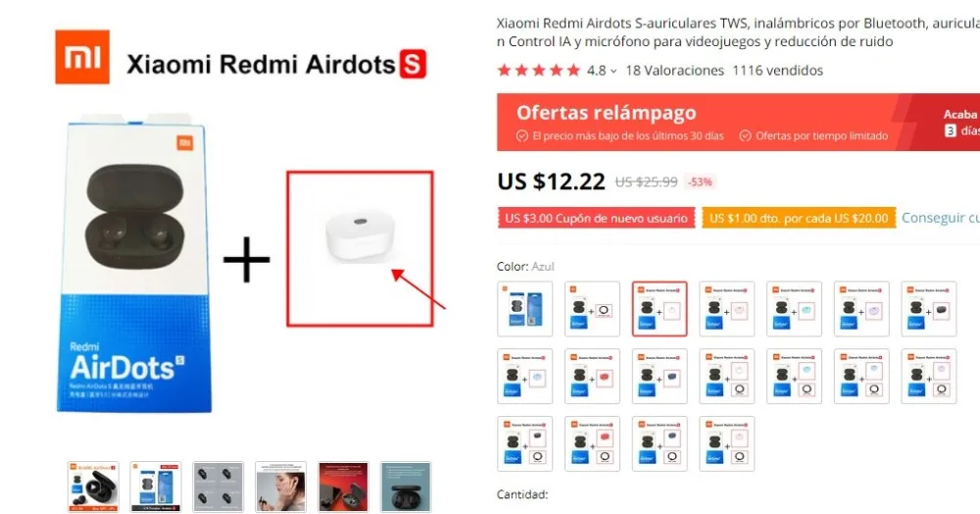Select the four black earbuds gallery thumbnail

[219, 488]
